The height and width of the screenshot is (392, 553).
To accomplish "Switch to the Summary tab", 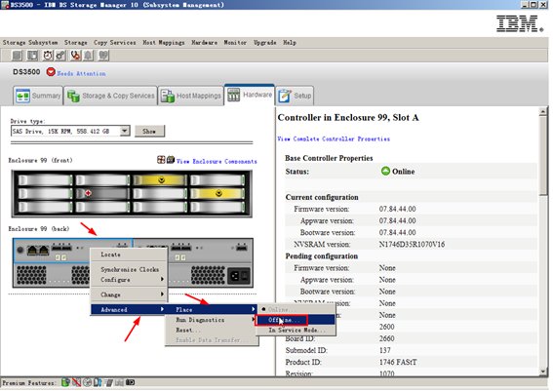I will pos(38,96).
